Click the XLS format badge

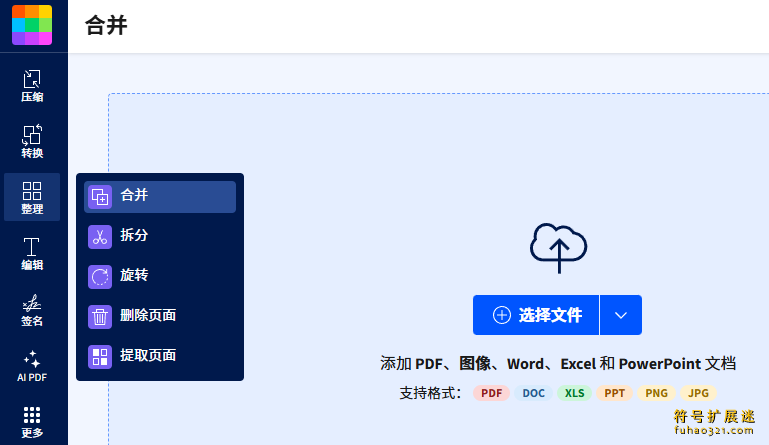(574, 393)
